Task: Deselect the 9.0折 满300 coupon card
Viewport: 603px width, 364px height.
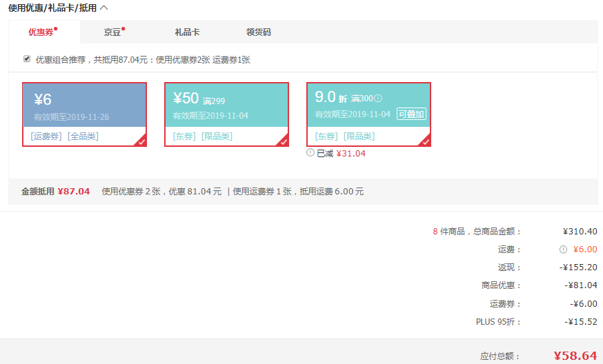Action: tap(368, 114)
